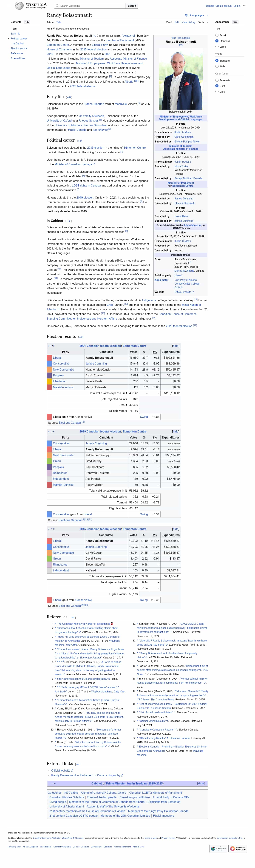Click the Donate link
Viewport: 255px width, 868px height.
click(x=210, y=6)
